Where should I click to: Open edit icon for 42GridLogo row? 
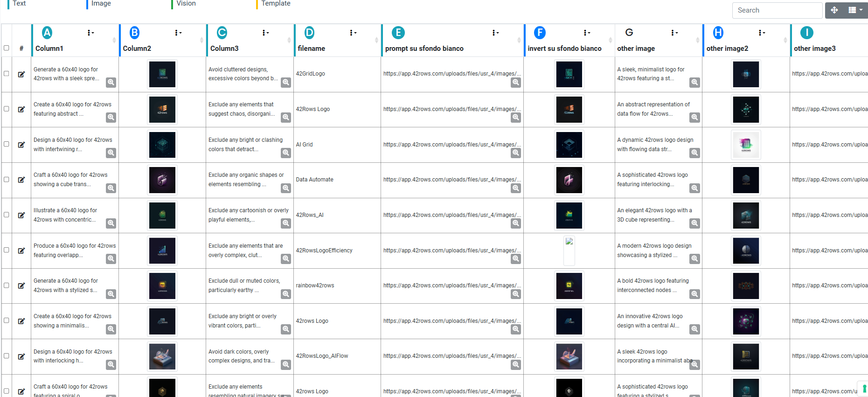(21, 74)
